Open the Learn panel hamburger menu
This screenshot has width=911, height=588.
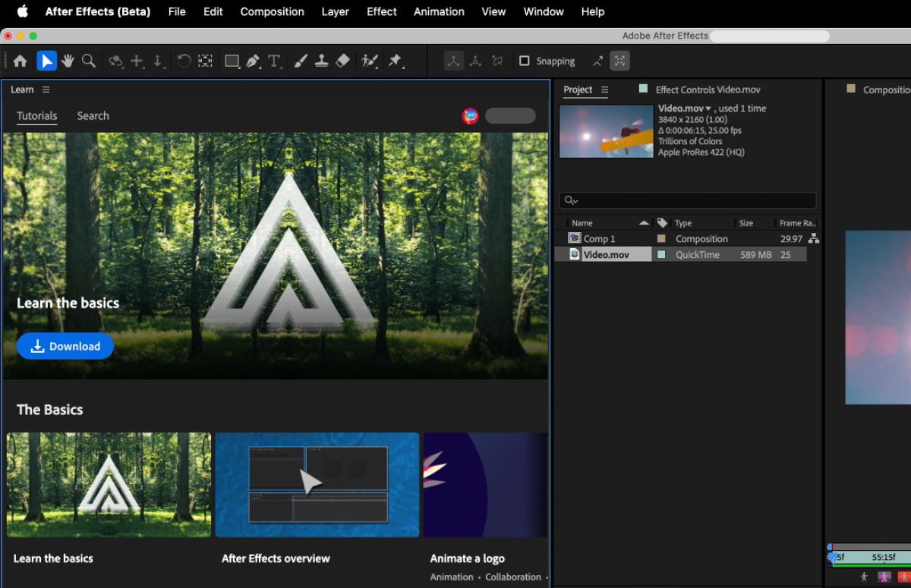[46, 90]
